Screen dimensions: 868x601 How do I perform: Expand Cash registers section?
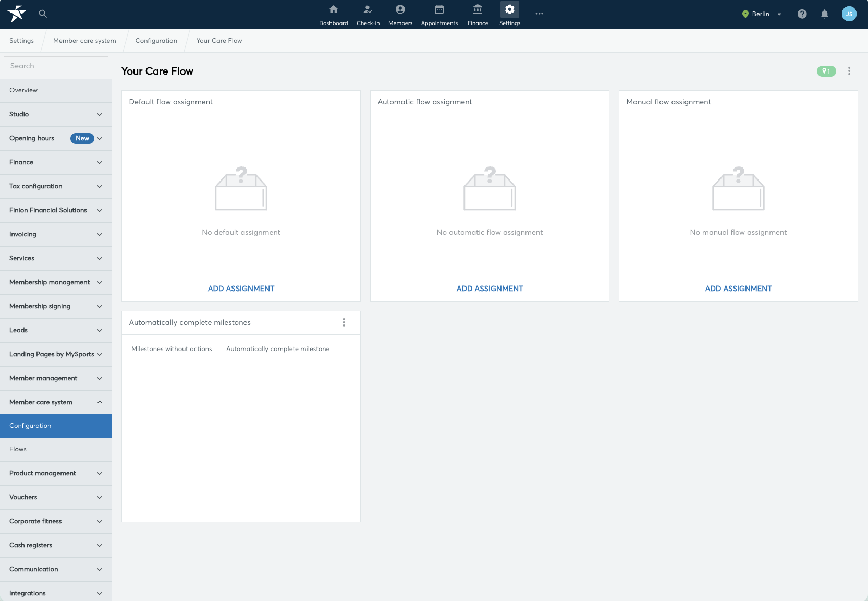point(56,545)
